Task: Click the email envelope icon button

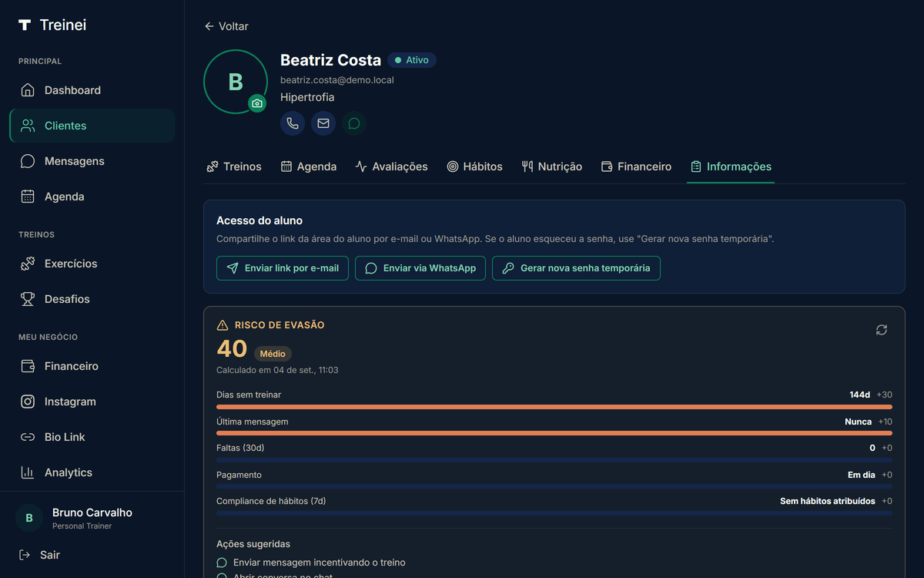Action: click(323, 123)
